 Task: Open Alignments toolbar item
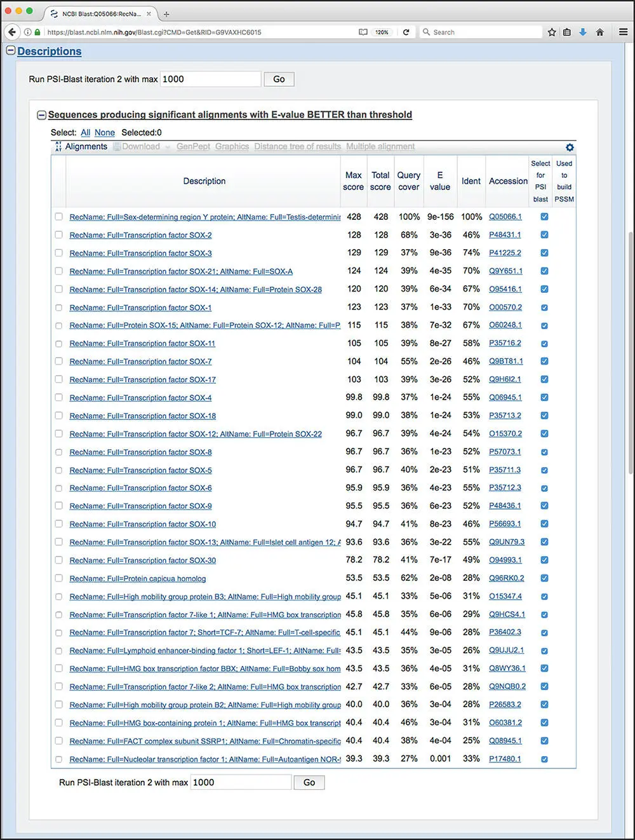[x=86, y=147]
